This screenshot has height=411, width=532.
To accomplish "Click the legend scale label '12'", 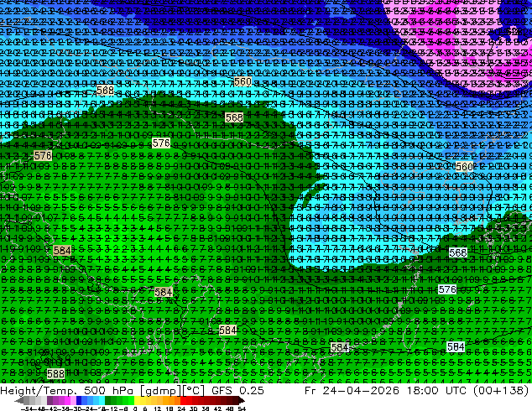I will click(158, 409).
